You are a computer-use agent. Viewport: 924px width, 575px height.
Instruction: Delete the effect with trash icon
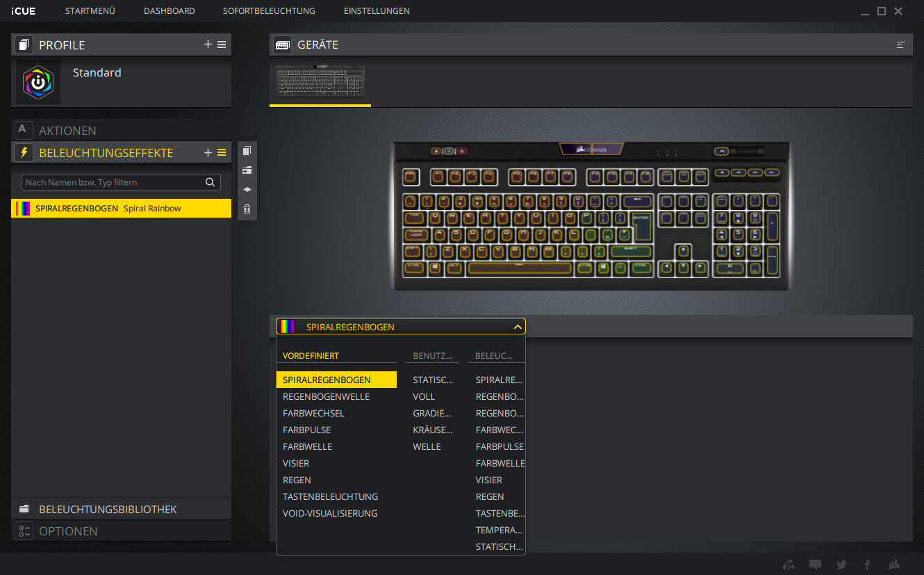click(x=247, y=209)
